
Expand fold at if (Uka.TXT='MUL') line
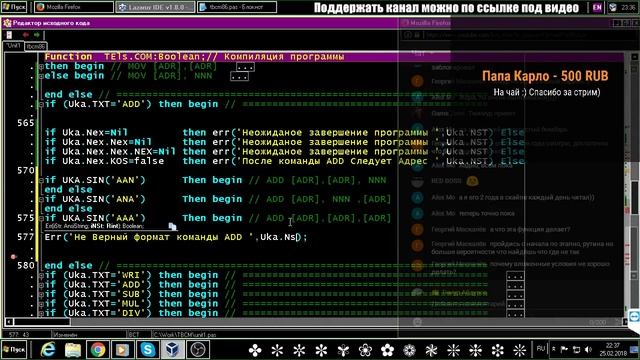[x=41, y=304]
